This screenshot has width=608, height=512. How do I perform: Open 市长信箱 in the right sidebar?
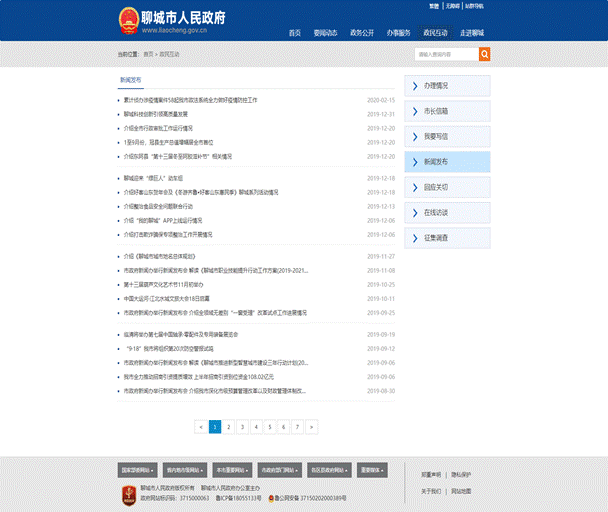pos(447,111)
